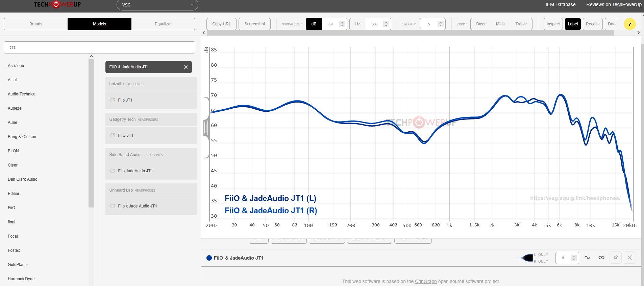Open the VSG database dropdown

coord(157,5)
